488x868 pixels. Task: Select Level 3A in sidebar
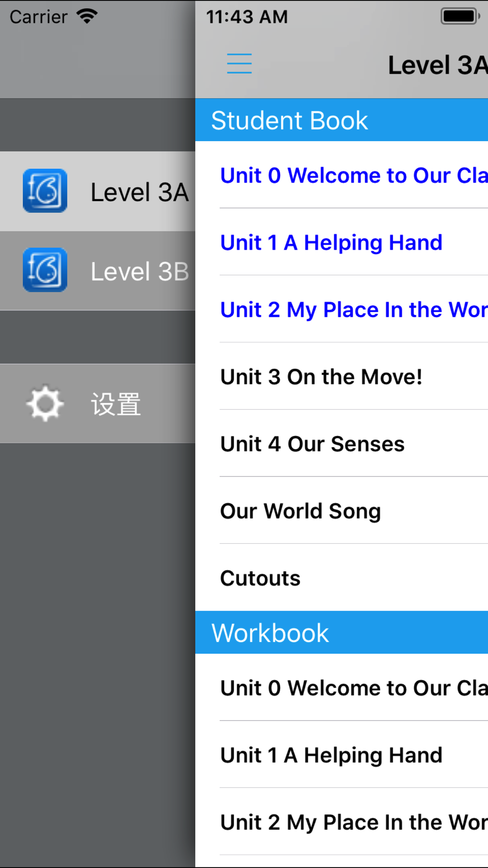coord(139,192)
